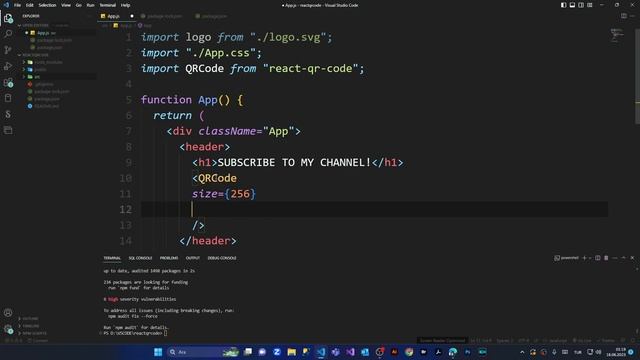Open File Explorer from Windows taskbar
The height and width of the screenshot is (360, 640).
[291, 352]
